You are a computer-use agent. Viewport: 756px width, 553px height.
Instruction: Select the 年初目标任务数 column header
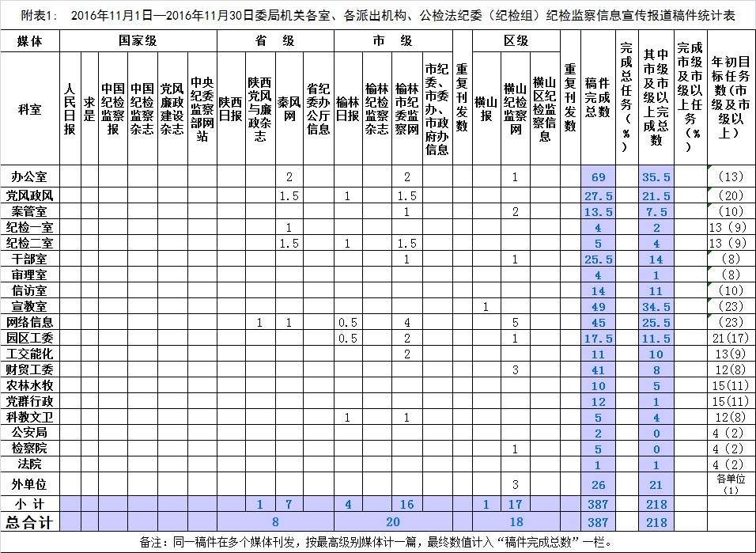point(731,97)
